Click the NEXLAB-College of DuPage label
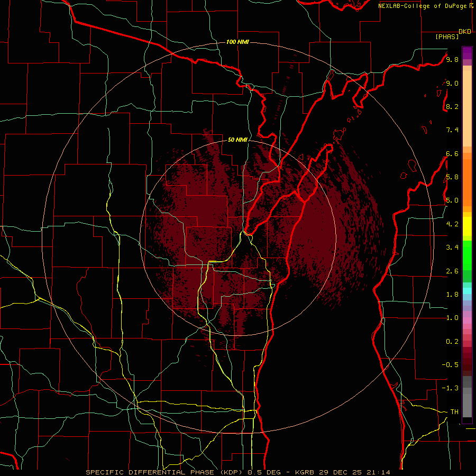This screenshot has width=476, height=476. point(422,6)
